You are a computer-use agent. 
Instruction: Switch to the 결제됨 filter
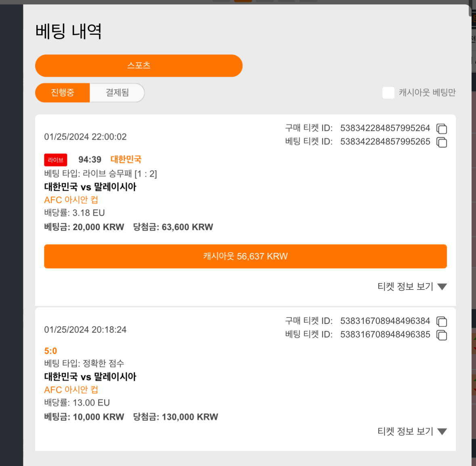[x=117, y=92]
